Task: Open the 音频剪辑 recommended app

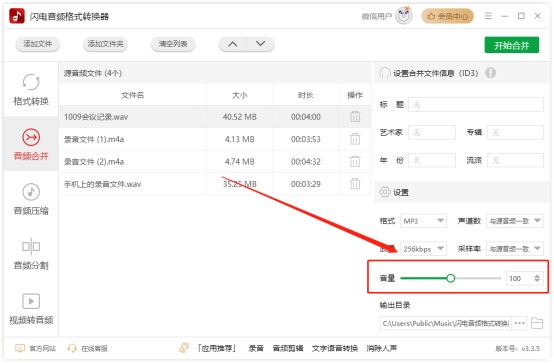Action: (x=288, y=349)
